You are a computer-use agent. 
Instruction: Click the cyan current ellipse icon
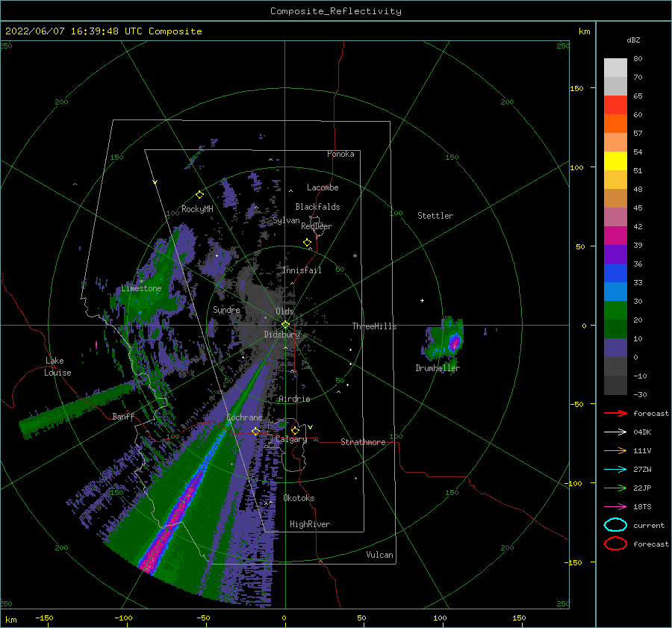(615, 525)
